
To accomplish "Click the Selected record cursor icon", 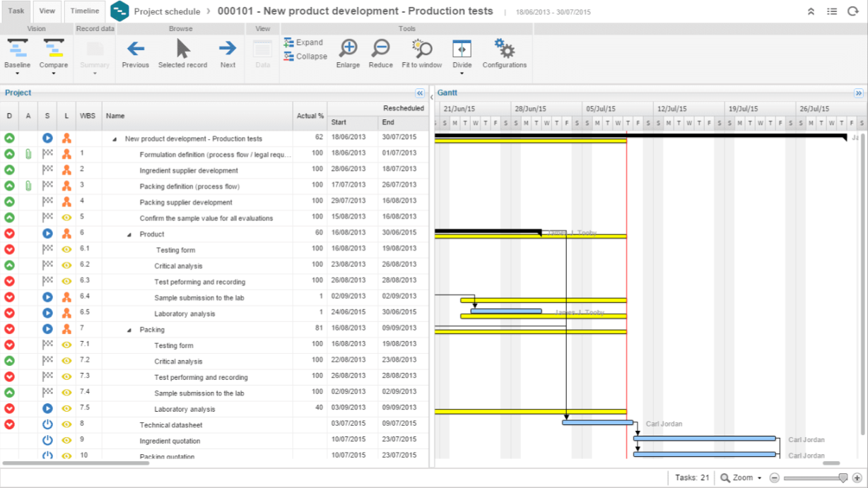I will tap(183, 48).
